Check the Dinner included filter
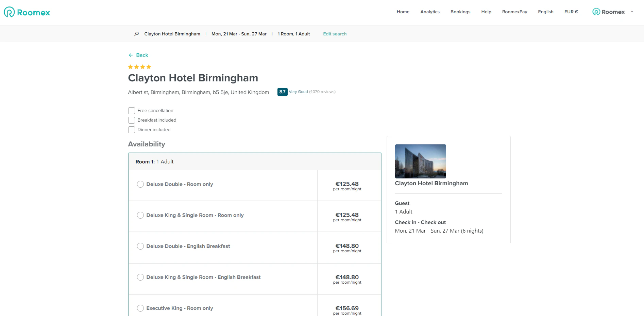The image size is (644, 316). (x=132, y=130)
